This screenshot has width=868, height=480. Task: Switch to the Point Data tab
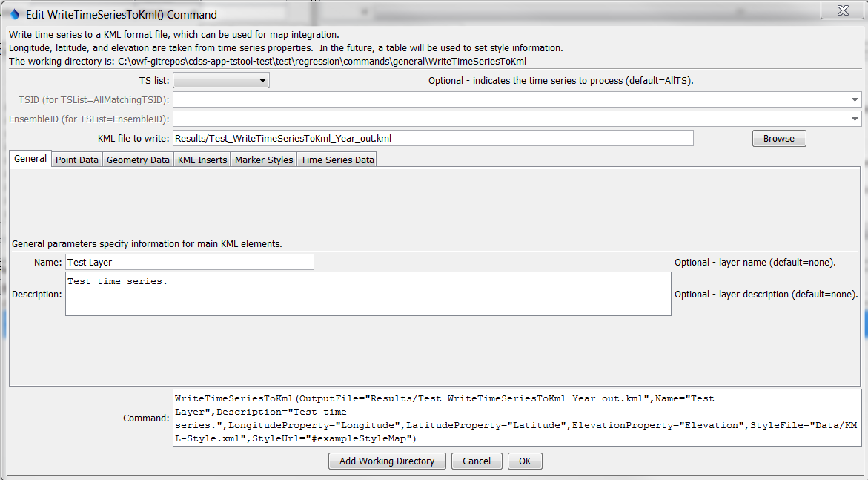pos(77,160)
